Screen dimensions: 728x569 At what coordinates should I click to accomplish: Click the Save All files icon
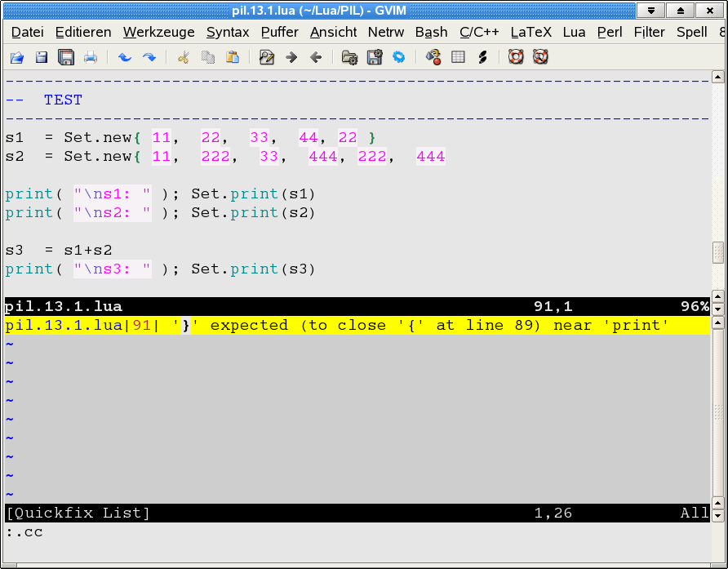tap(66, 58)
